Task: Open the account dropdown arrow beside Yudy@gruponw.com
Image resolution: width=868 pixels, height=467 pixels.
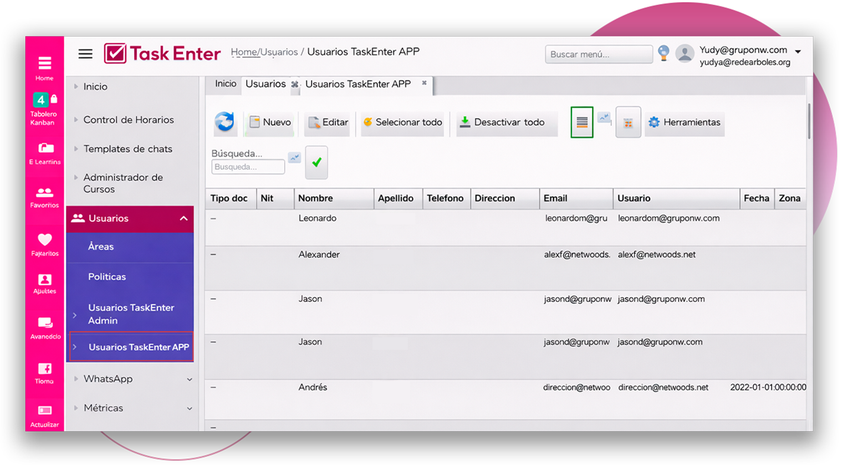Action: (x=798, y=52)
